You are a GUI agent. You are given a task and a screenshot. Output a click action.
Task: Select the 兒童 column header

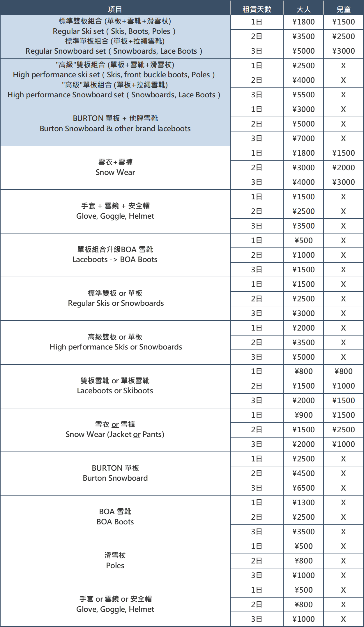coord(343,9)
